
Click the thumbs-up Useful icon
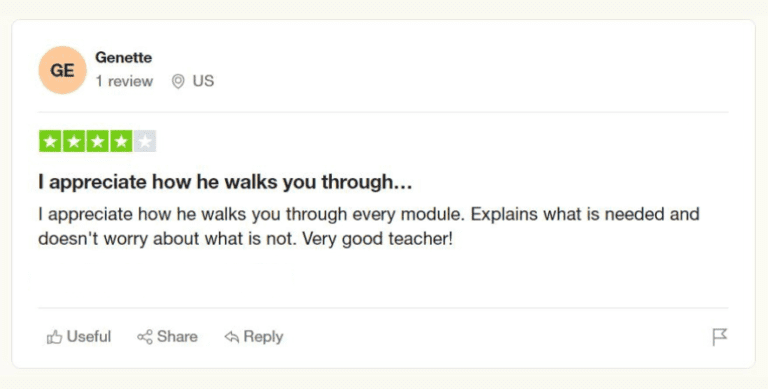(54, 337)
